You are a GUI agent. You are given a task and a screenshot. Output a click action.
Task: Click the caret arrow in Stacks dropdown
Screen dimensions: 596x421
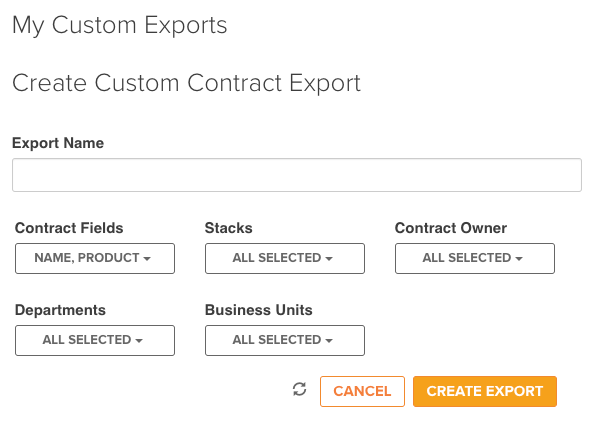tap(329, 259)
